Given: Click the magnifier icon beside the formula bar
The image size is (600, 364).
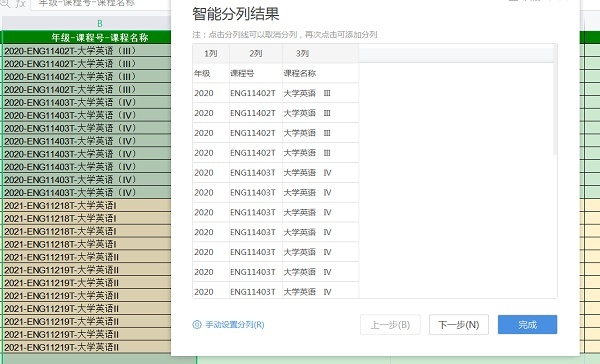Looking at the screenshot, I should click(5, 4).
